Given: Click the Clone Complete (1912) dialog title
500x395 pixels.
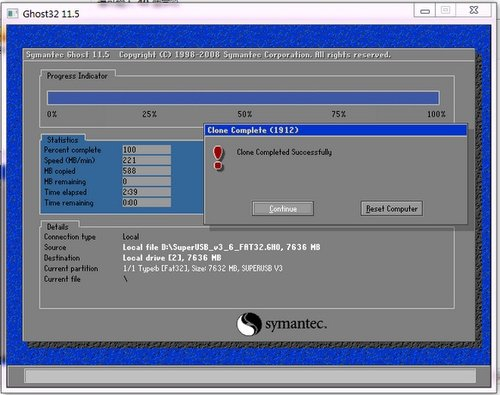Looking at the screenshot, I should (253, 130).
